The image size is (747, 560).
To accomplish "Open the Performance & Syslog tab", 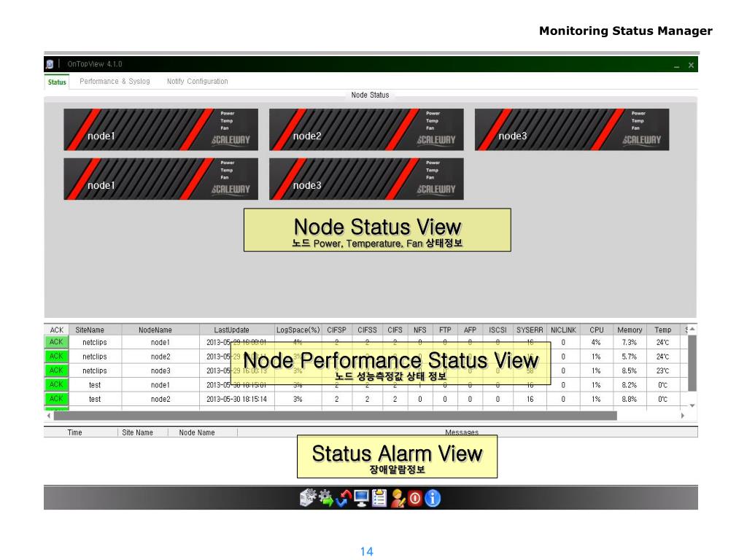I will (115, 82).
